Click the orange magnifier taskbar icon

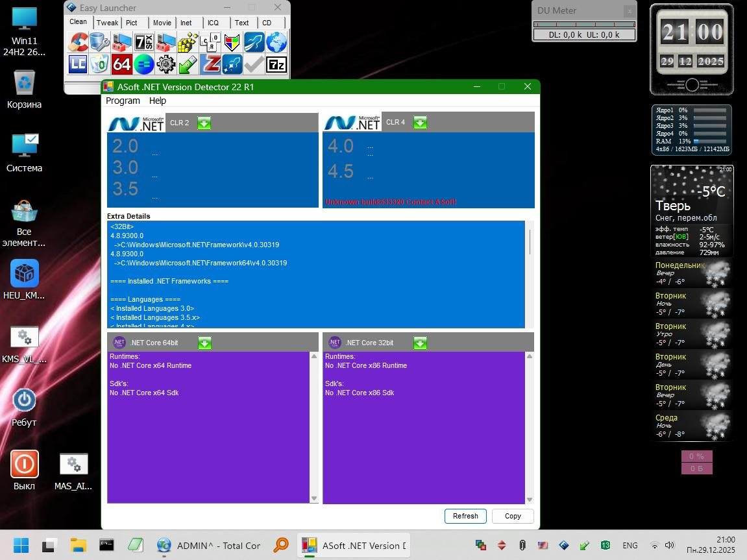point(281,546)
